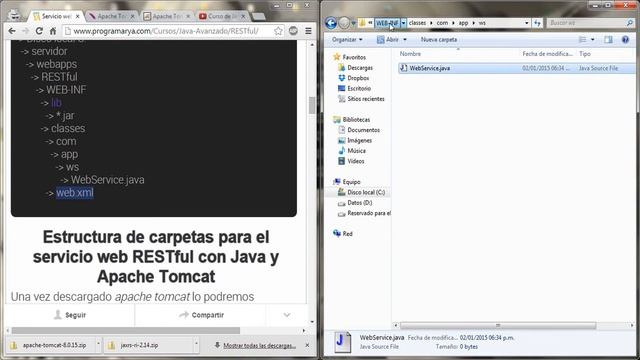Click Chrome page vertical scrollbar thumb
Image resolution: width=640 pixels, height=360 pixels.
[312, 105]
